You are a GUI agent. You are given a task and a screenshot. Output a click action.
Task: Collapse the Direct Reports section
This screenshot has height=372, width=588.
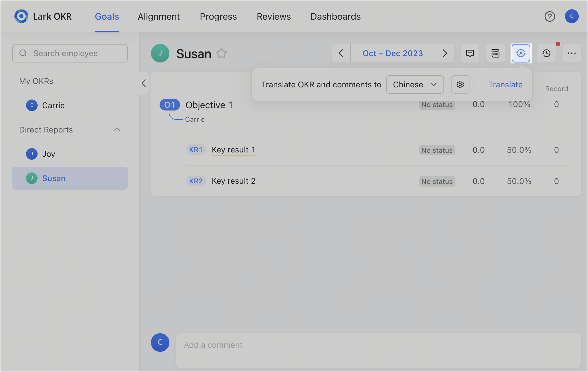tap(117, 130)
